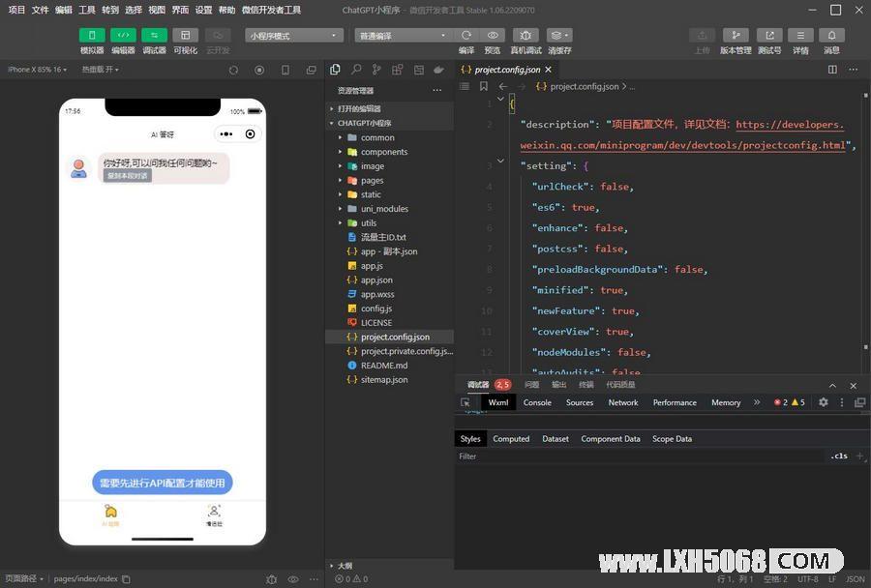Open the config.js file
The width and height of the screenshot is (871, 588).
point(389,309)
